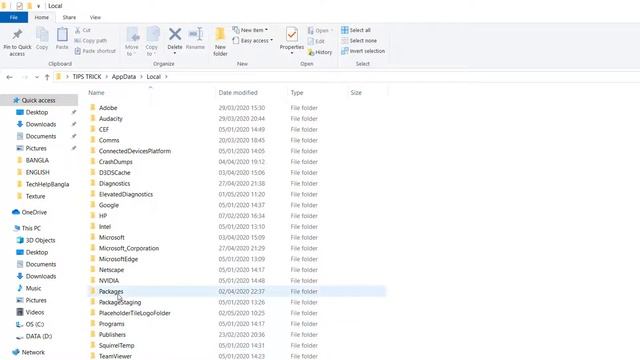Select the ConnectedDevicesPlatform folder

[135, 151]
